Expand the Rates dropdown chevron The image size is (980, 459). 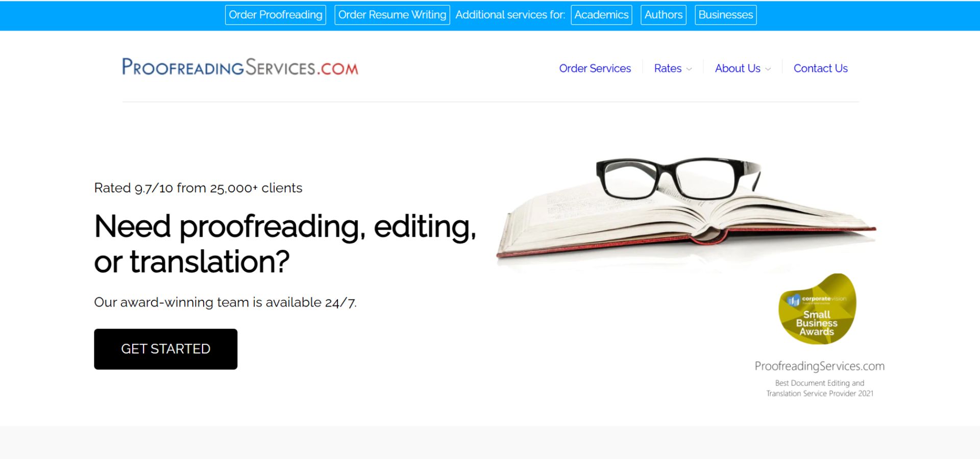[x=689, y=69]
